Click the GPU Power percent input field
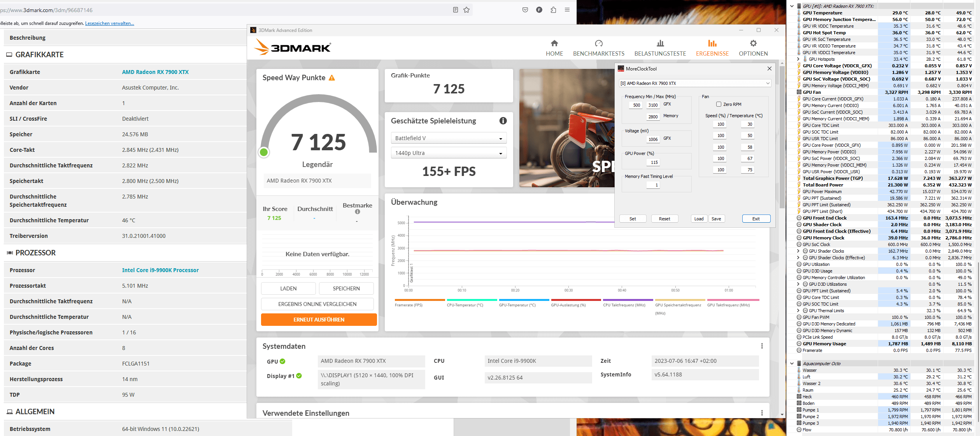Viewport: 980px width, 436px height. click(654, 162)
